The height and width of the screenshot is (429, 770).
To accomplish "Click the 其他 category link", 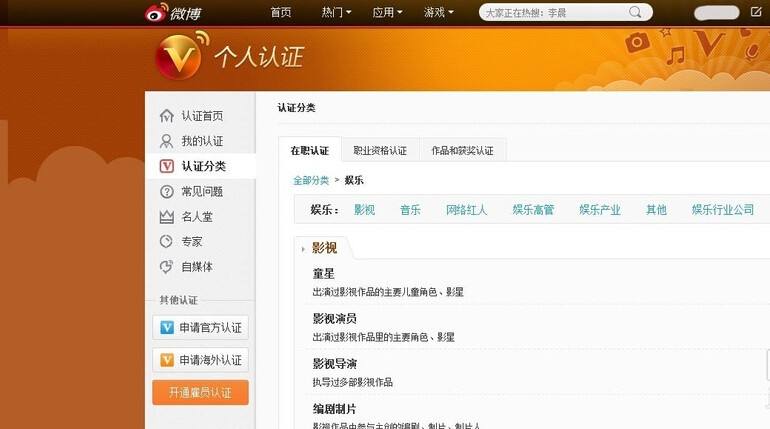I will [x=657, y=210].
